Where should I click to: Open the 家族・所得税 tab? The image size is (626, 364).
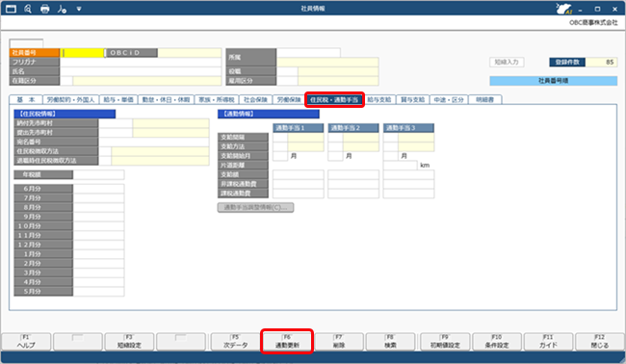(x=217, y=99)
